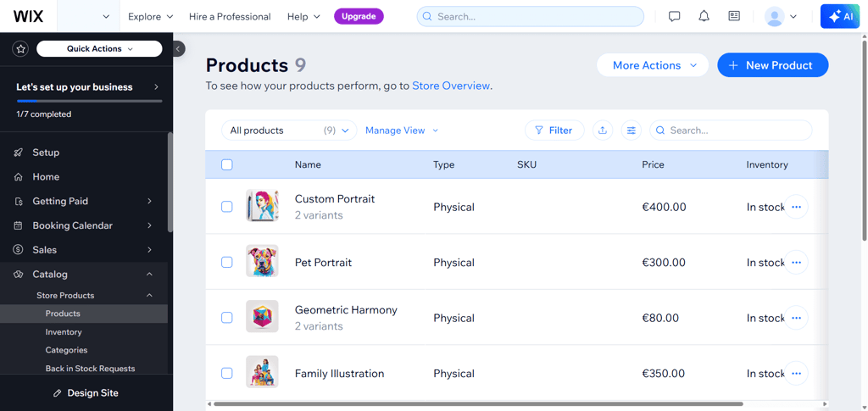Open the Pet Portrait thumbnail
Screen dimensions: 868x411
(263, 261)
